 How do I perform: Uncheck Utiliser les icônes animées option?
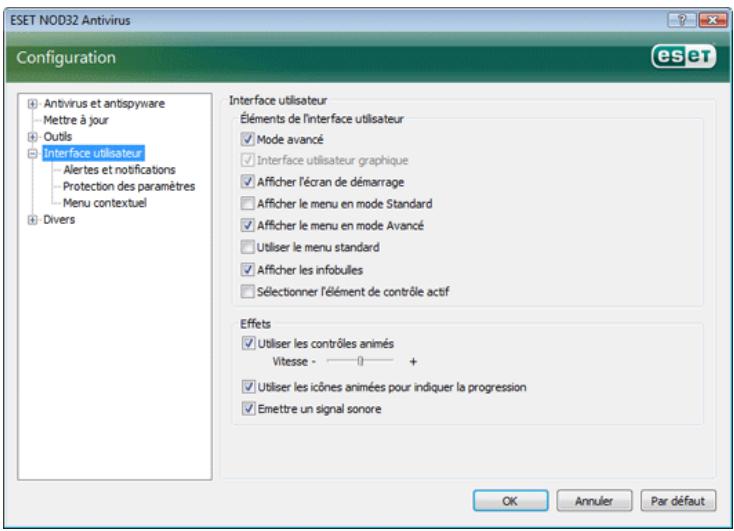[x=248, y=387]
